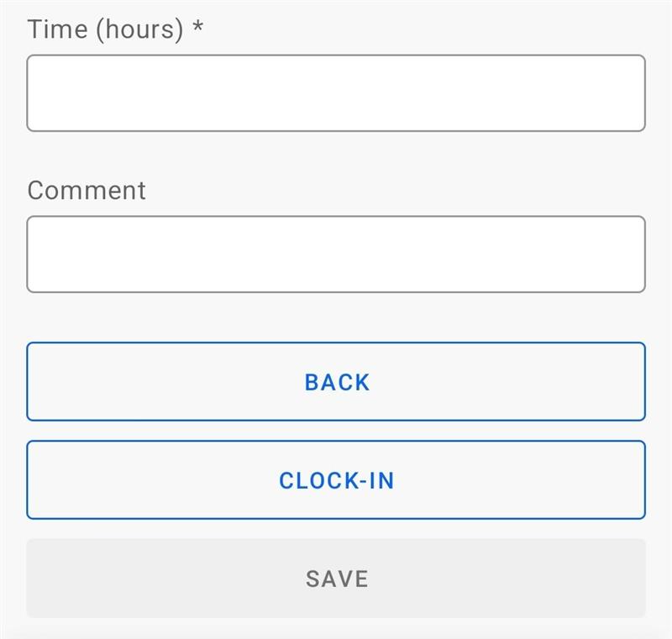Viewport: 672px width, 639px height.
Task: Save the time entry via SAVE
Action: [336, 579]
